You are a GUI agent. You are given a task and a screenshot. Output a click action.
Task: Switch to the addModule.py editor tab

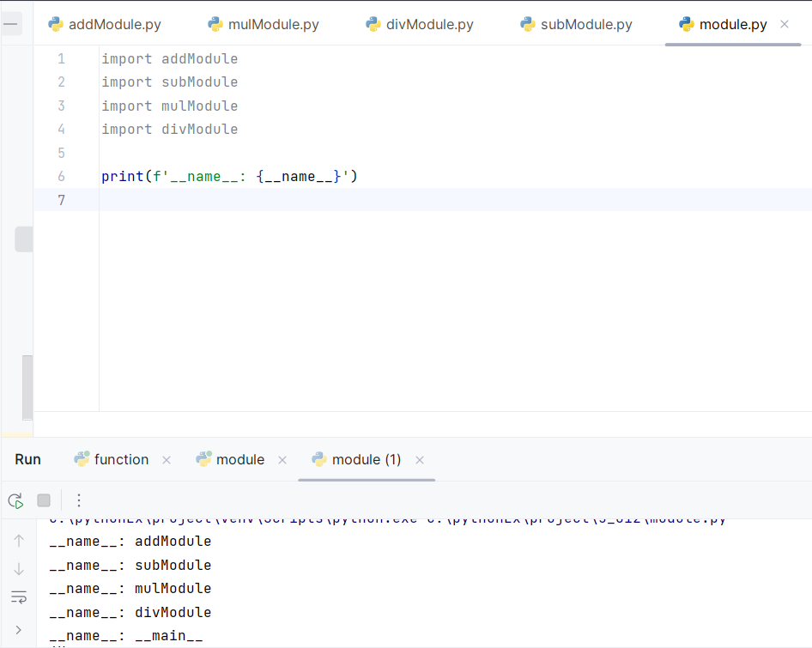pos(105,24)
